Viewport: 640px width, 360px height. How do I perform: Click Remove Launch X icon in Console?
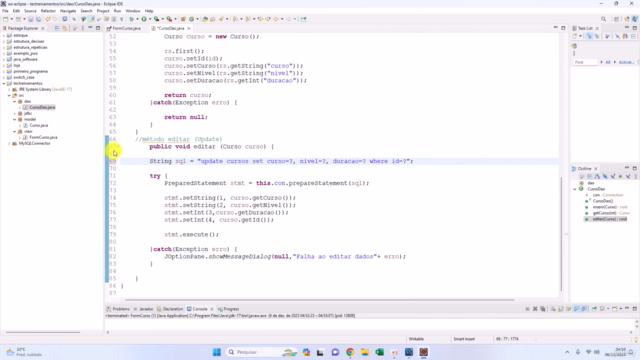tap(535, 309)
